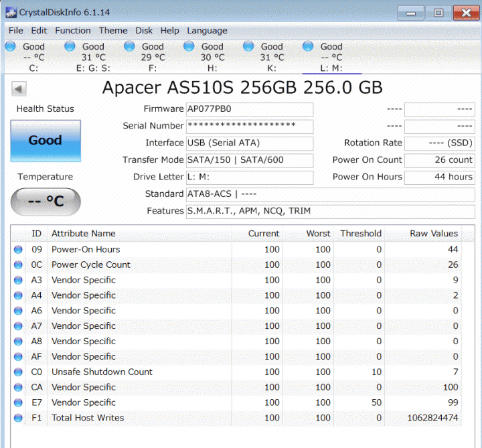Open the Language menu
482x448 pixels.
(x=207, y=31)
